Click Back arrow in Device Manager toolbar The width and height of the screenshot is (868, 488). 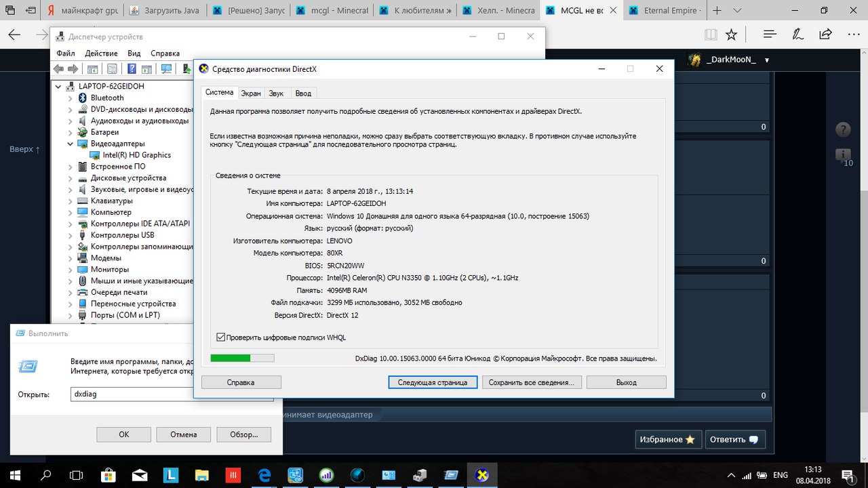click(58, 68)
